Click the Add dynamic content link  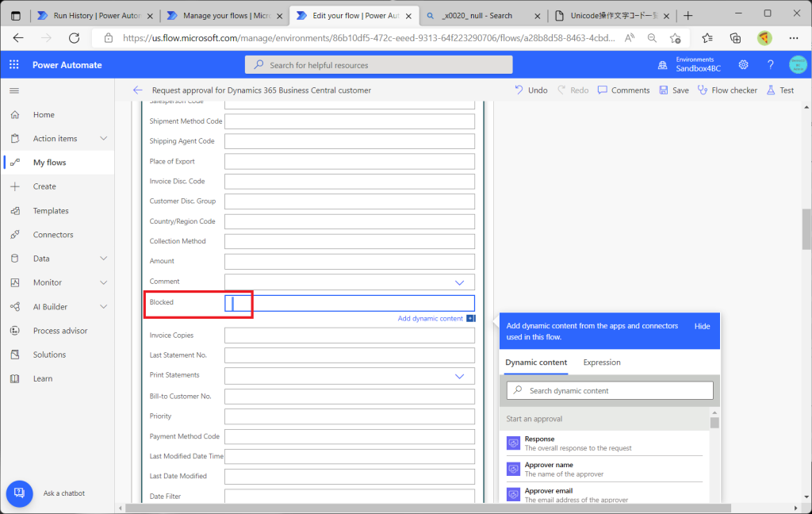click(x=431, y=318)
